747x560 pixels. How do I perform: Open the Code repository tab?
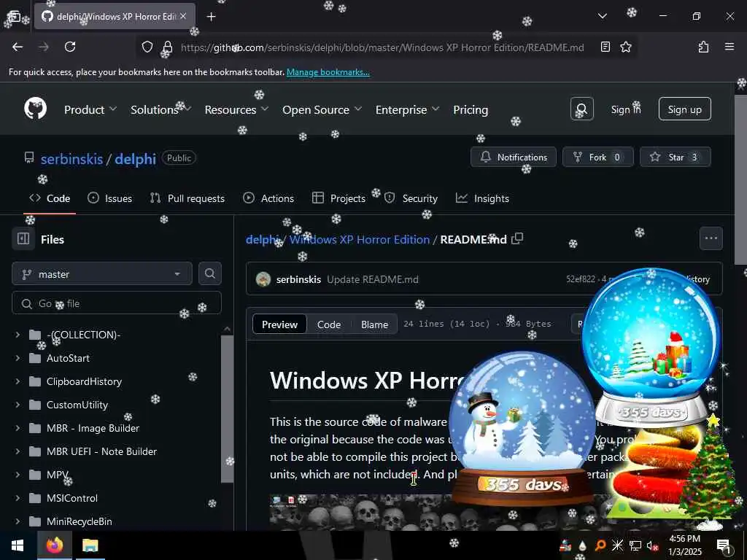pyautogui.click(x=50, y=198)
